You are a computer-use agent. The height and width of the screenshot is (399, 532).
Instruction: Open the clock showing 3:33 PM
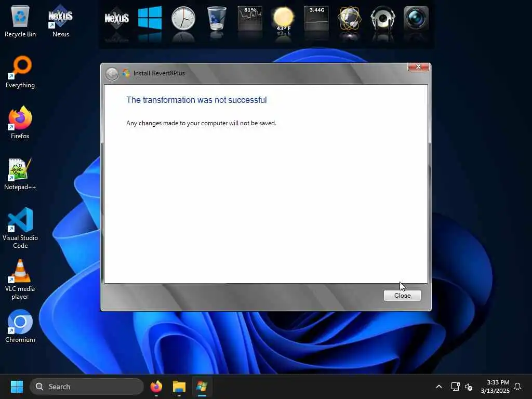point(495,387)
